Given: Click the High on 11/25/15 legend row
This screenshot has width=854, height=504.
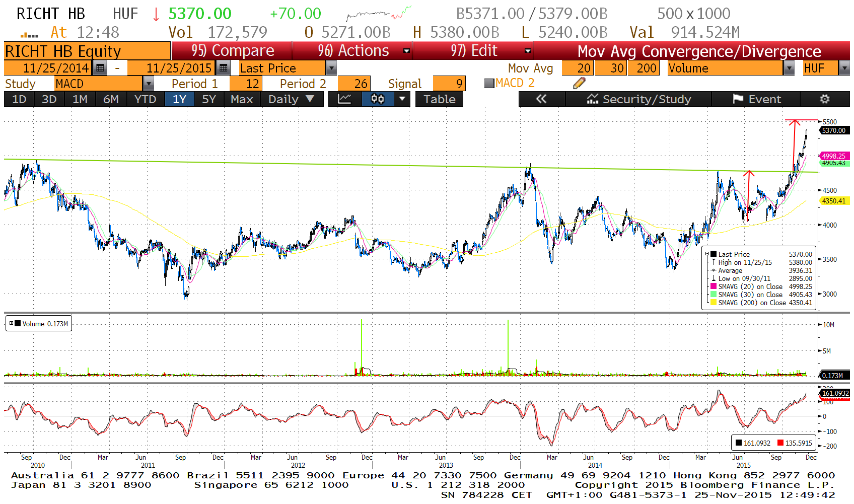Looking at the screenshot, I should (761, 262).
